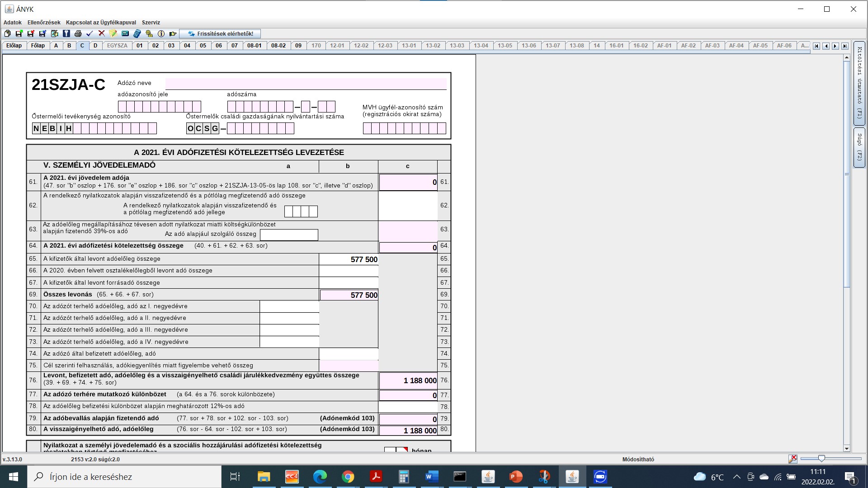Click Frissítések elérhetők! update button
This screenshot has width=868, height=488.
220,33
